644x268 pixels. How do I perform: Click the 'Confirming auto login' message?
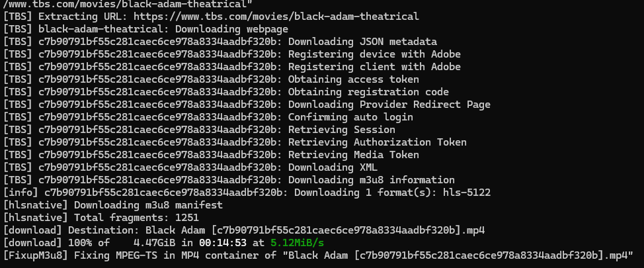(350, 117)
